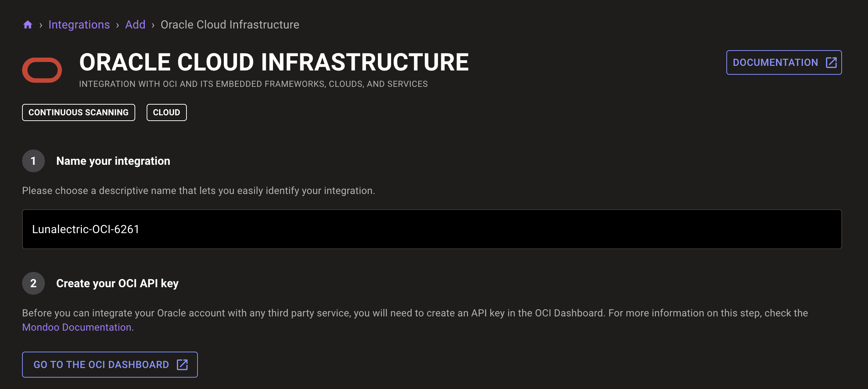Open the Mondoo Documentation link
Image resolution: width=868 pixels, height=389 pixels.
click(77, 327)
